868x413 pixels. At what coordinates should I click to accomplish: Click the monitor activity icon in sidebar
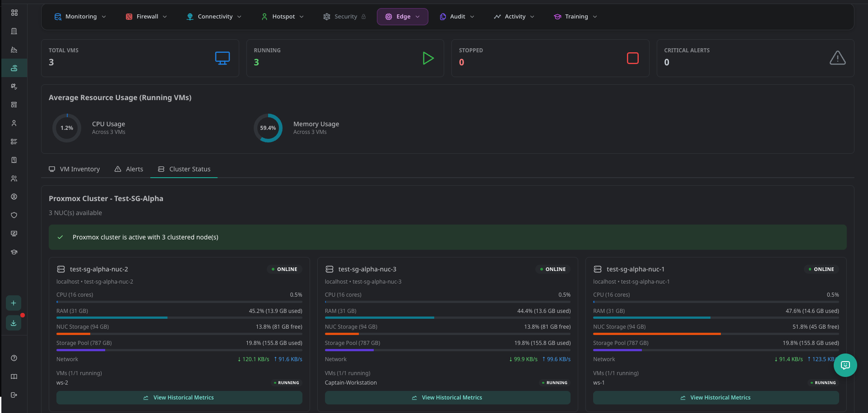14,234
